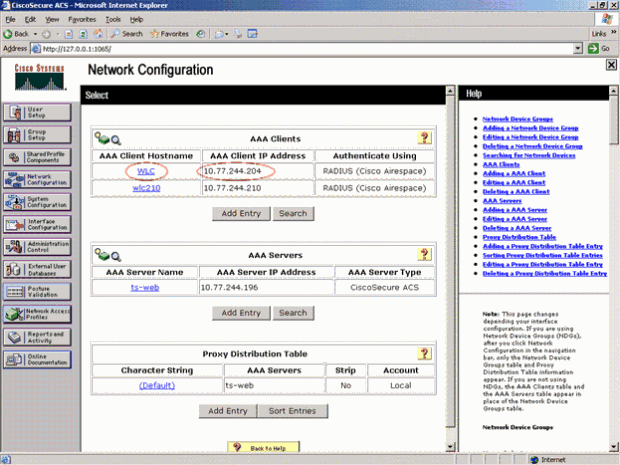
Task: Open the (Default) proxy distribution entry
Action: (x=157, y=386)
